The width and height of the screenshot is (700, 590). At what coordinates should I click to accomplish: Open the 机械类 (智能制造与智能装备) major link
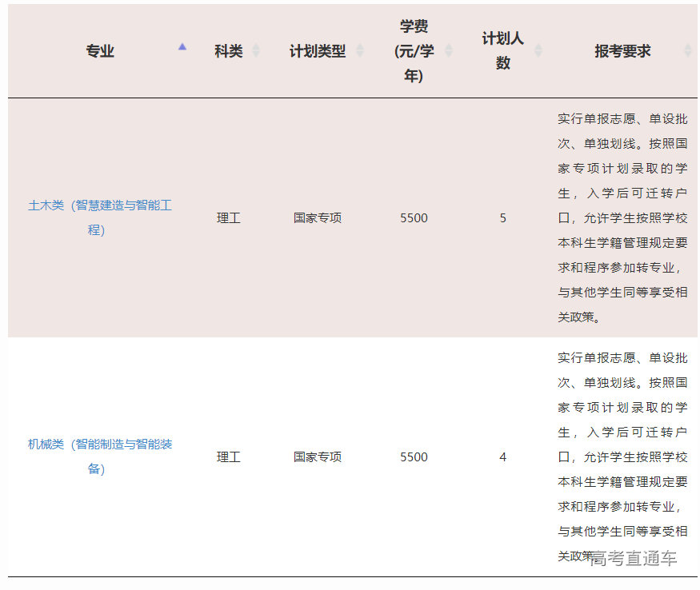[x=99, y=456]
